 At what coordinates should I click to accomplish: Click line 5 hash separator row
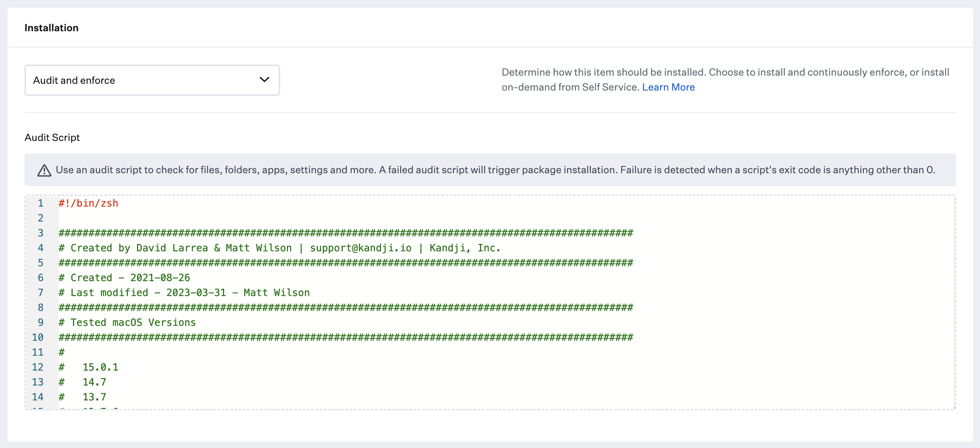click(x=346, y=263)
